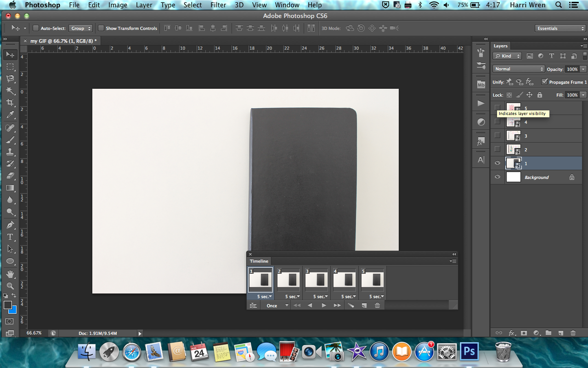Toggle Quick Mask mode in toolbar
The width and height of the screenshot is (588, 368).
10,321
